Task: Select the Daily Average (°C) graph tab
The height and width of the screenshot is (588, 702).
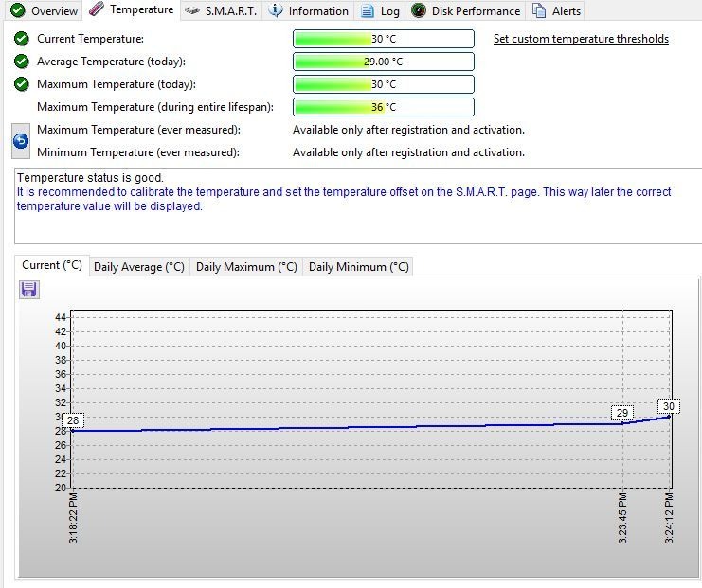Action: click(139, 267)
